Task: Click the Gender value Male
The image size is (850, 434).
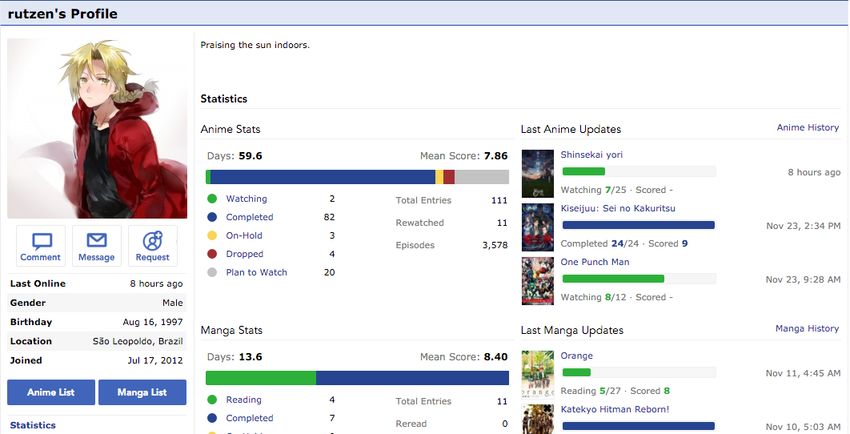Action: [172, 303]
